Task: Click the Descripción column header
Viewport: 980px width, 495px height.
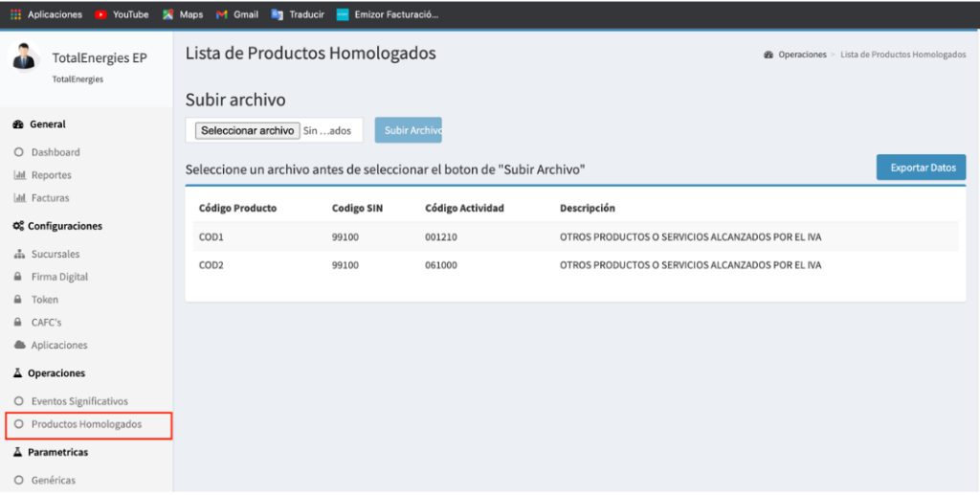Action: [588, 208]
